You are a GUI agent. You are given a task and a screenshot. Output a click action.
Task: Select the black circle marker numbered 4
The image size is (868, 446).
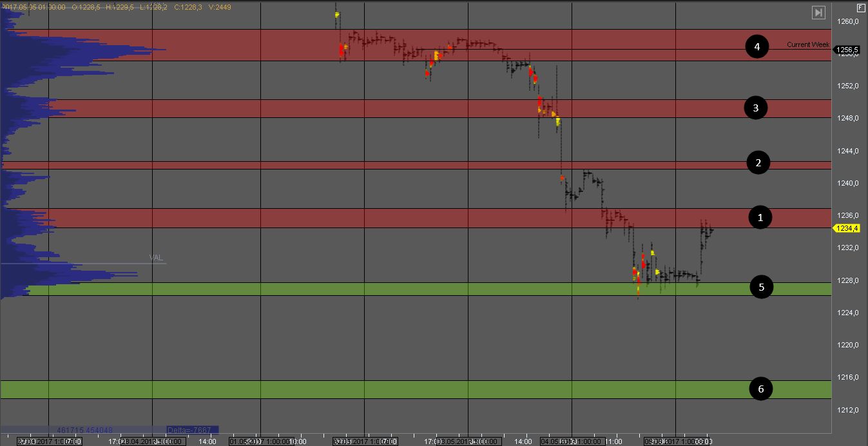click(757, 47)
